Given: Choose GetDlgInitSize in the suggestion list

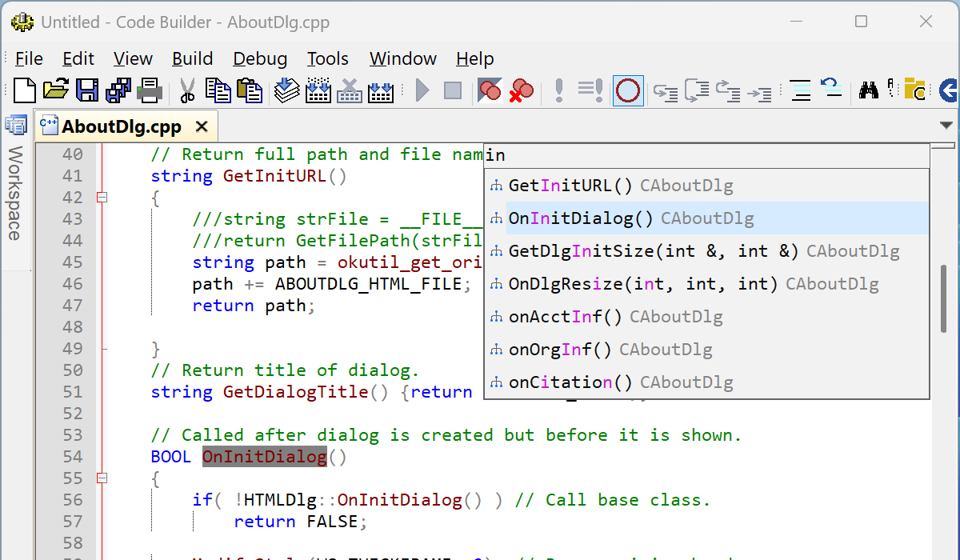Looking at the screenshot, I should click(x=581, y=251).
